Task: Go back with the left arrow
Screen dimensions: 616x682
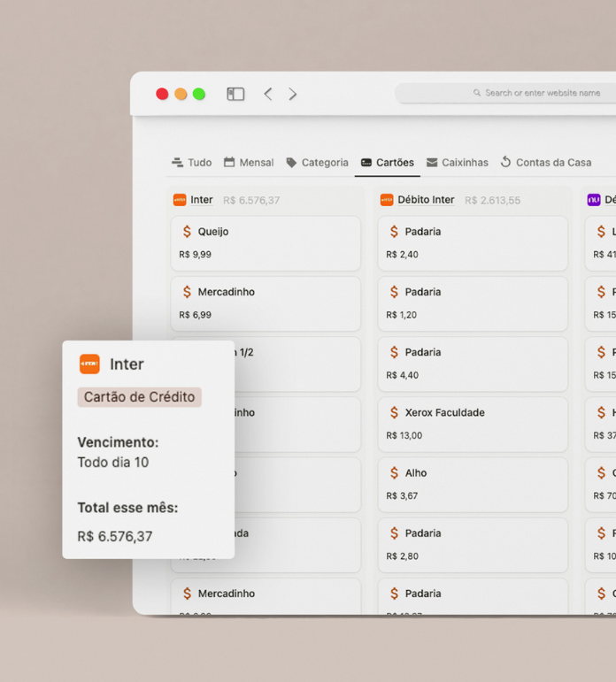Action: click(x=267, y=94)
